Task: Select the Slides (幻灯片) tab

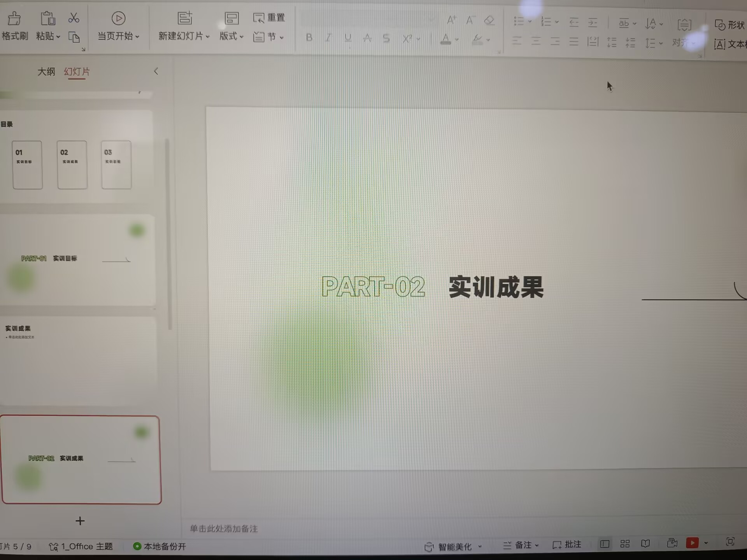Action: pos(77,72)
